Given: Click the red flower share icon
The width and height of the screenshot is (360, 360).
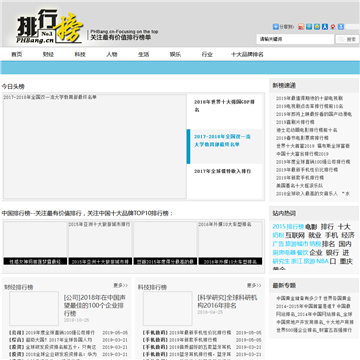Looking at the screenshot, I should click(x=333, y=27).
